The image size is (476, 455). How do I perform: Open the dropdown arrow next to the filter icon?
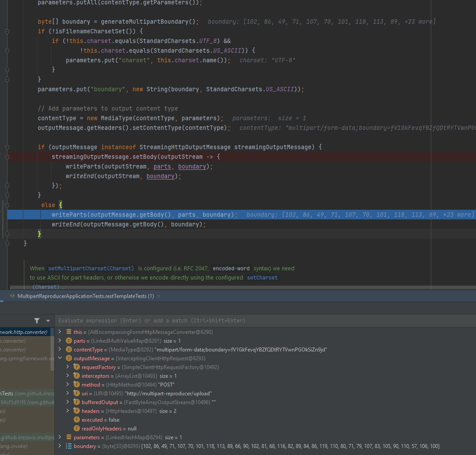point(48,321)
